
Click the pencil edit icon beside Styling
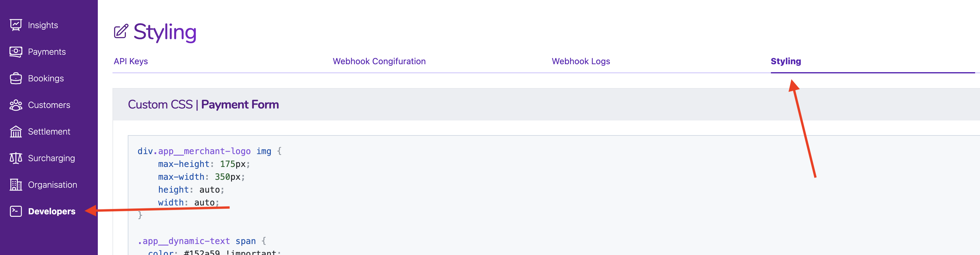pyautogui.click(x=121, y=31)
